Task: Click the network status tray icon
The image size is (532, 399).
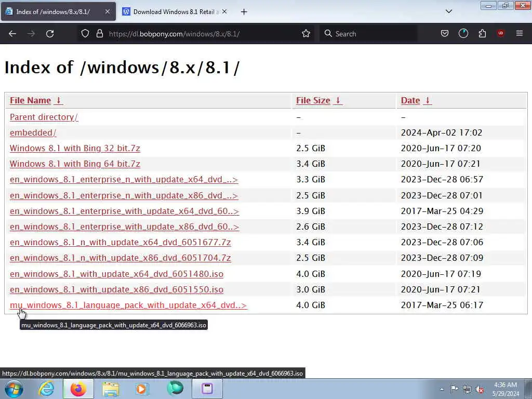Action: (x=467, y=390)
